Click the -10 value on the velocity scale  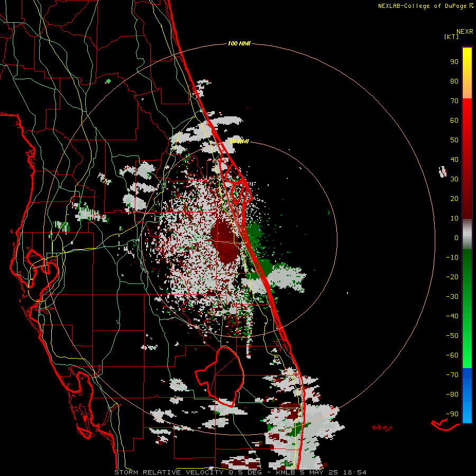452,258
